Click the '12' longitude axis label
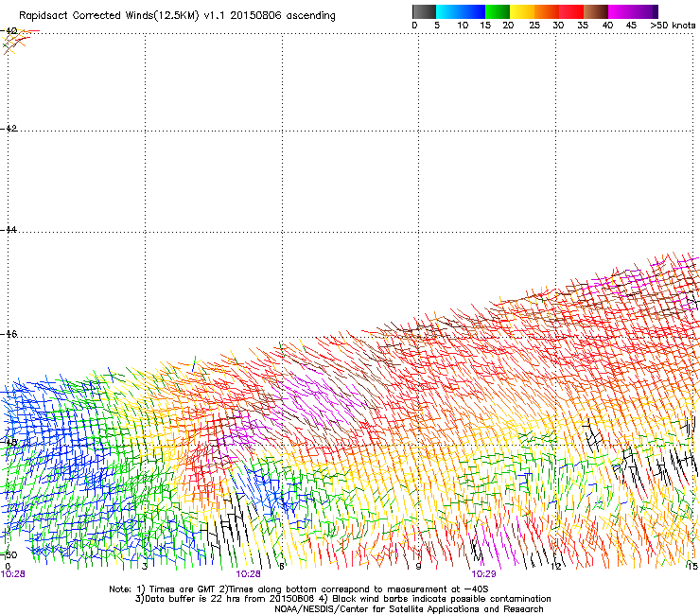 coord(556,567)
